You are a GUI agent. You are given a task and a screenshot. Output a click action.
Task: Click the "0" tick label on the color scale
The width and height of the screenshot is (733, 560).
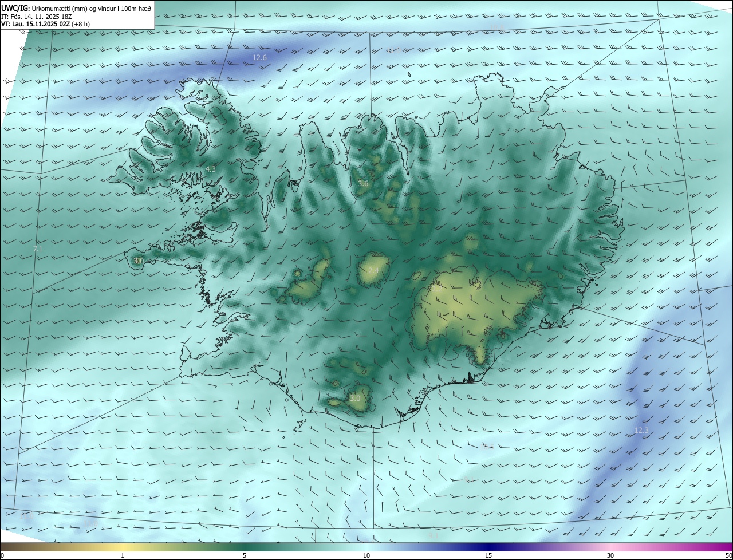(x=2, y=555)
